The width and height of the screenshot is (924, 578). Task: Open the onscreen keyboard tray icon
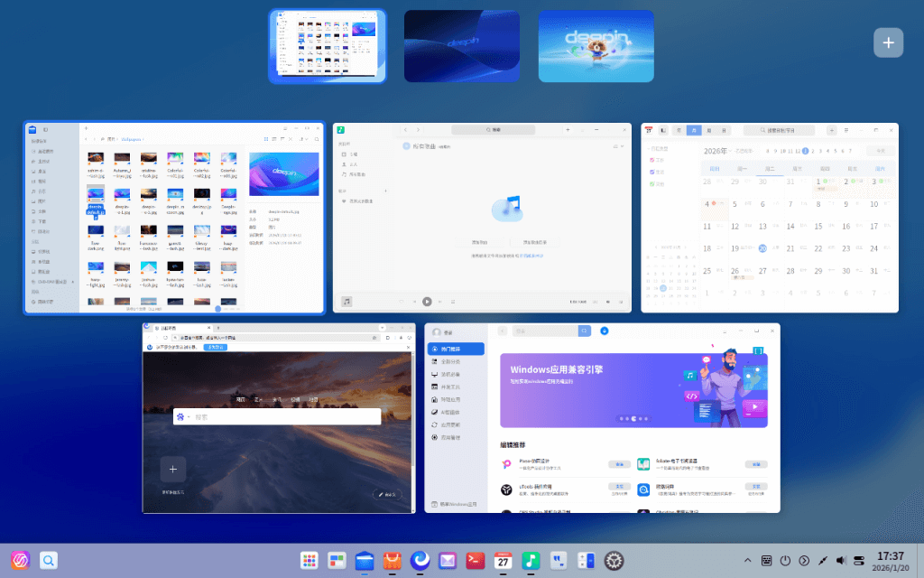766,560
